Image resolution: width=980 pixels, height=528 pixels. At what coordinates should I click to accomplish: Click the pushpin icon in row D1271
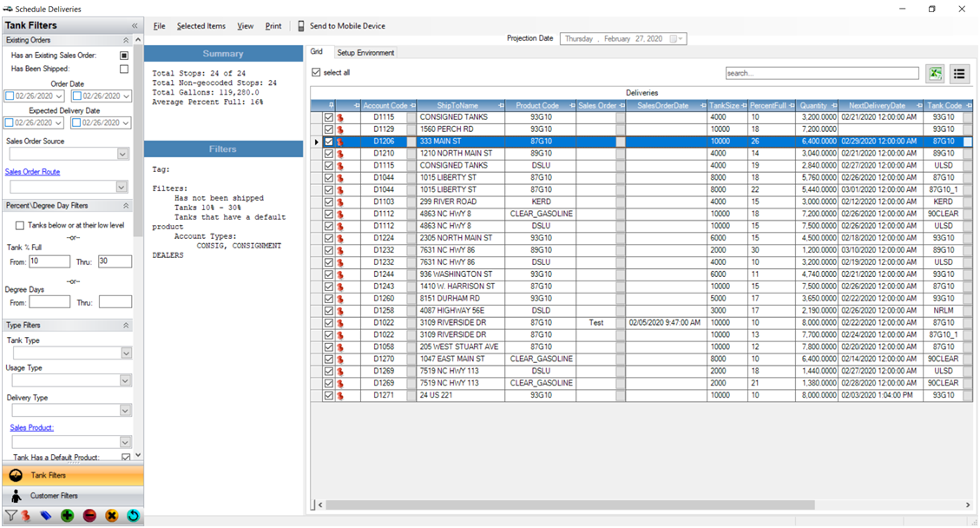[x=340, y=395]
